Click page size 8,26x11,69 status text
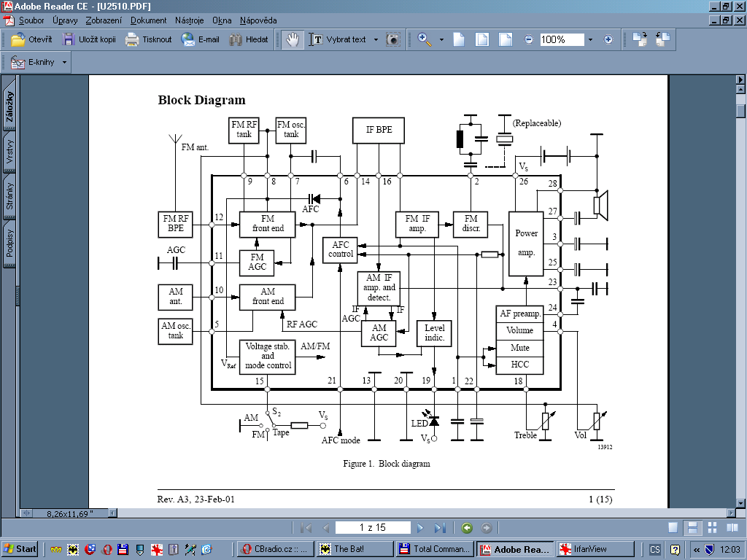 (x=69, y=513)
